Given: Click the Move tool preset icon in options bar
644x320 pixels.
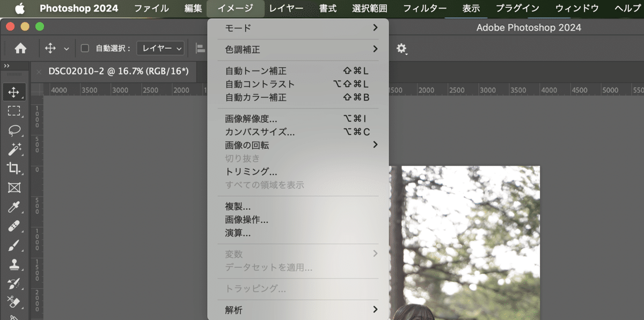Looking at the screenshot, I should (50, 48).
